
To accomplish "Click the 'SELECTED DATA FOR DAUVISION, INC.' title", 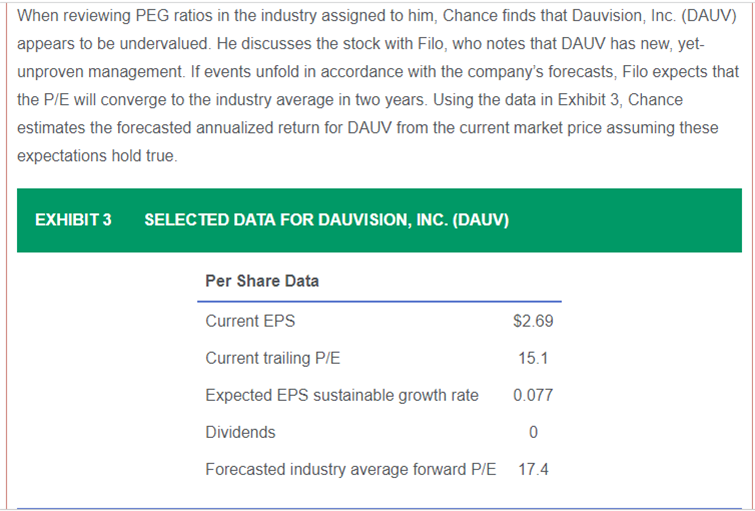I will click(327, 220).
